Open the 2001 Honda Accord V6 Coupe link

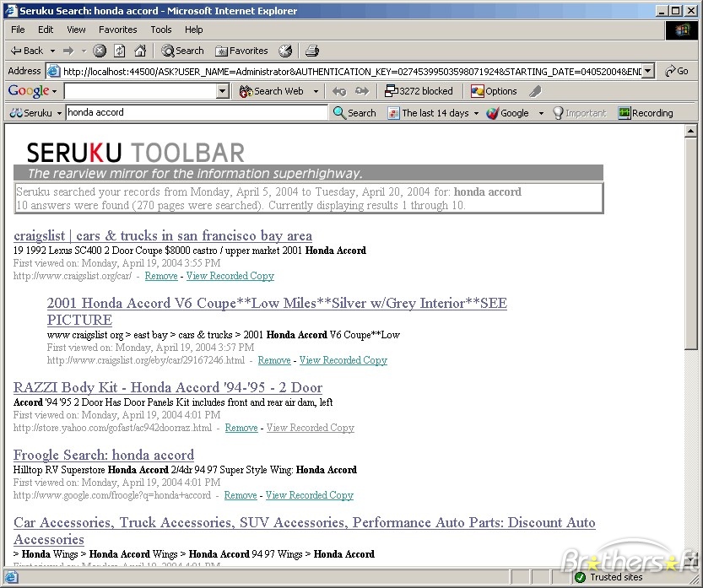(277, 311)
